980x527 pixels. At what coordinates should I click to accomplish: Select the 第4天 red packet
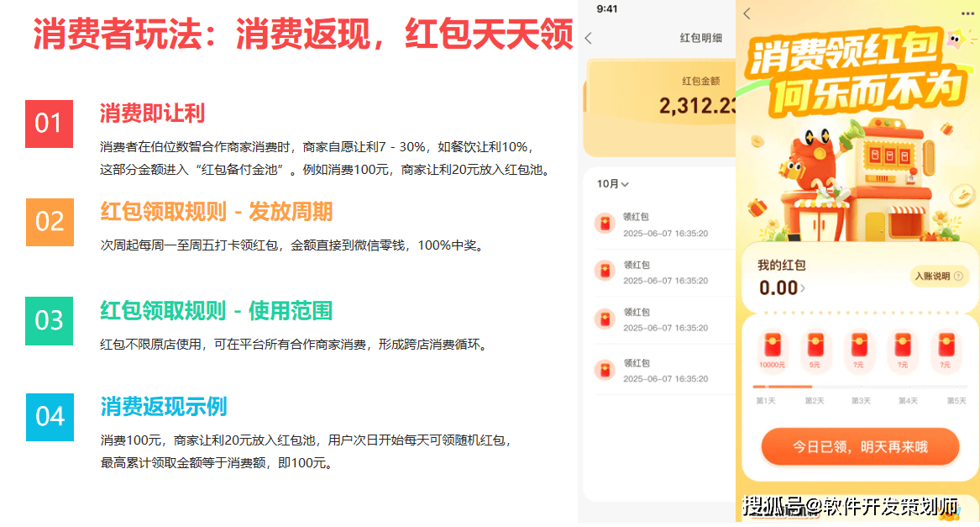[x=902, y=348]
